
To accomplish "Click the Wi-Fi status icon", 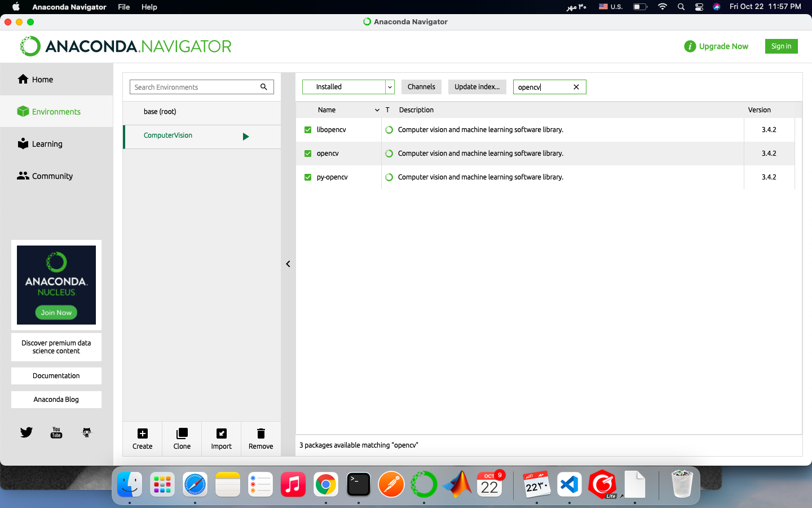I will pos(663,7).
